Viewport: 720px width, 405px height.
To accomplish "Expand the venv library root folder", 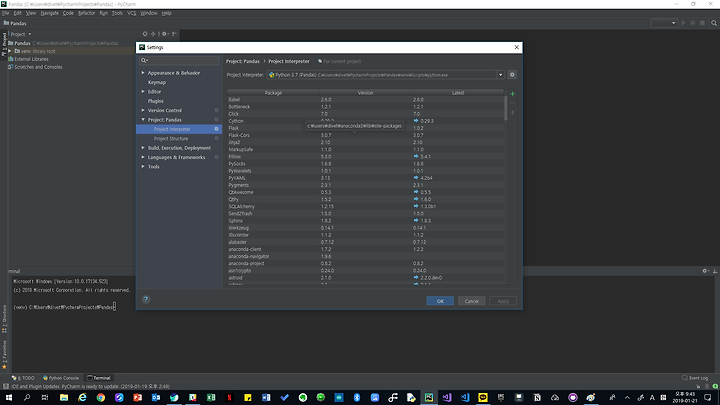I will (10, 51).
